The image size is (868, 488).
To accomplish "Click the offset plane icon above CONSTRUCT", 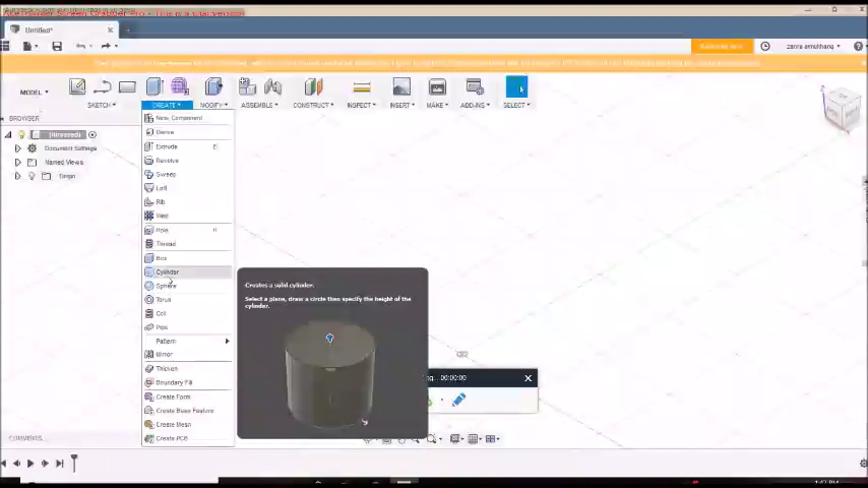I will [x=313, y=87].
